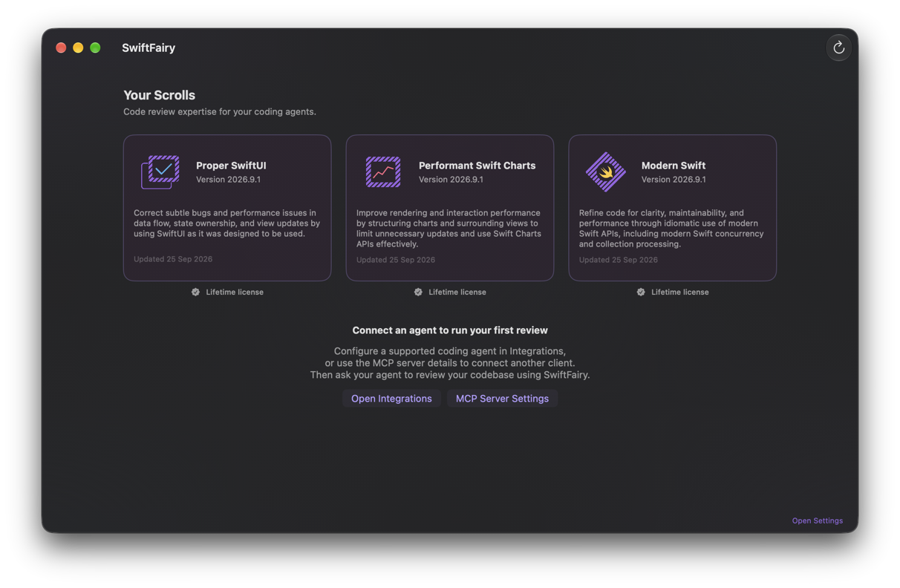
Task: Click version text on Proper SwiftUI card
Action: [228, 180]
